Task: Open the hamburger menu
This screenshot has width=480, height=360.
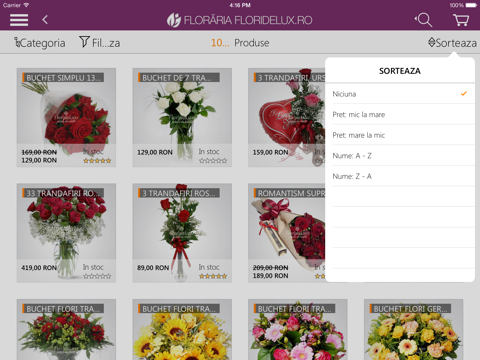Action: click(19, 20)
